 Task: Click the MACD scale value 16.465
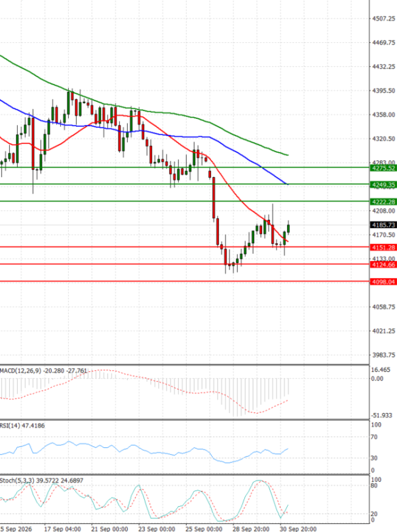380,370
